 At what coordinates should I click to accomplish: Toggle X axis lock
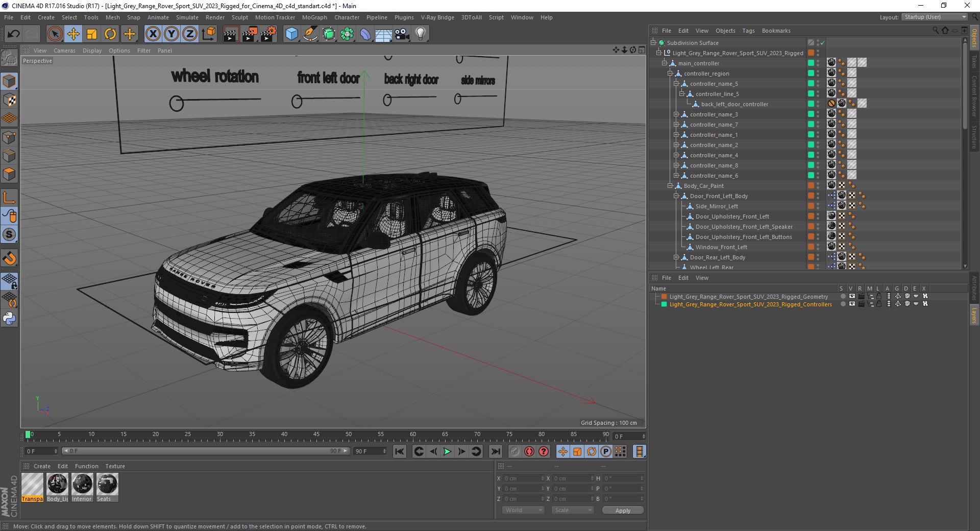click(x=153, y=34)
